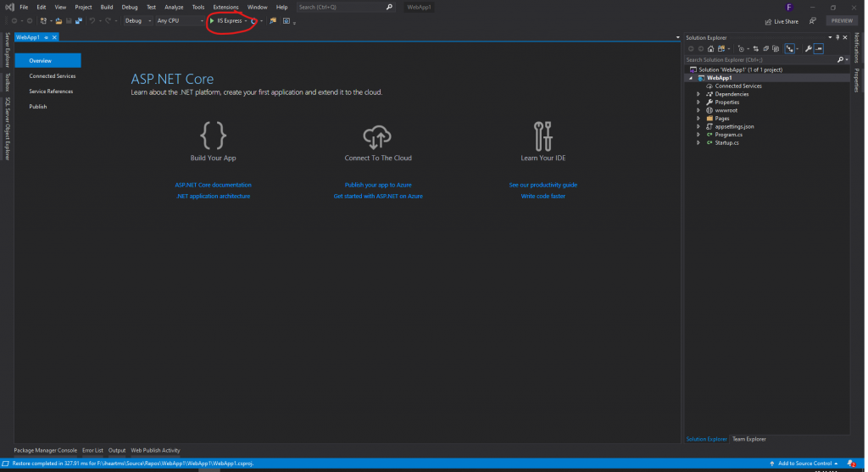Click the IIS Express run button
The width and height of the screenshot is (868, 472).
coord(226,21)
